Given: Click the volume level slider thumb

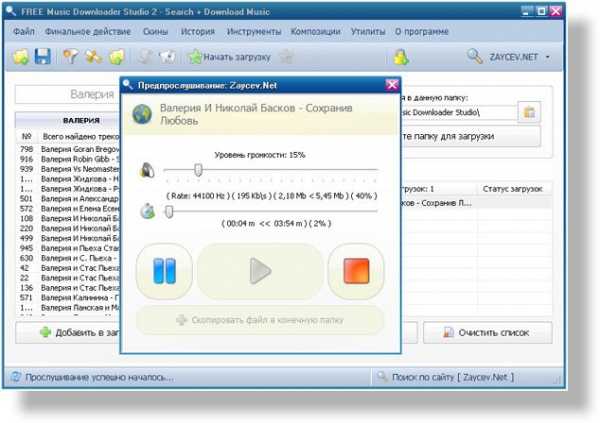Looking at the screenshot, I should click(x=198, y=169).
